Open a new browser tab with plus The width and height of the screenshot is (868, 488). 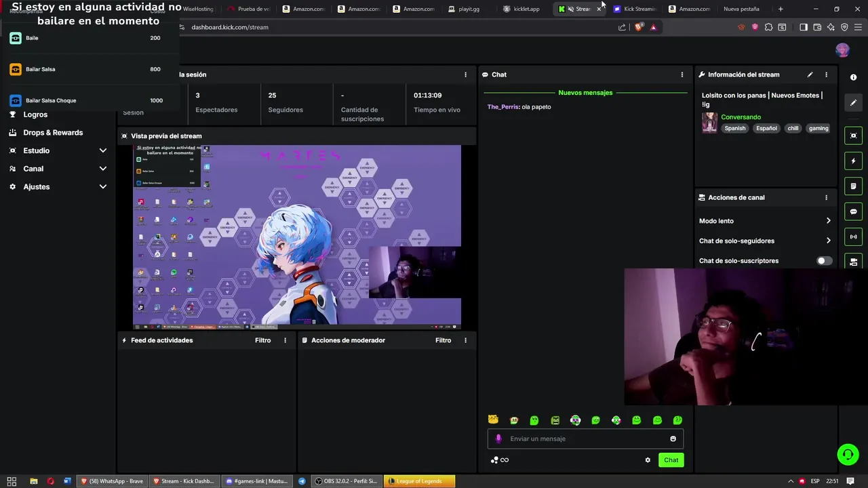(781, 9)
